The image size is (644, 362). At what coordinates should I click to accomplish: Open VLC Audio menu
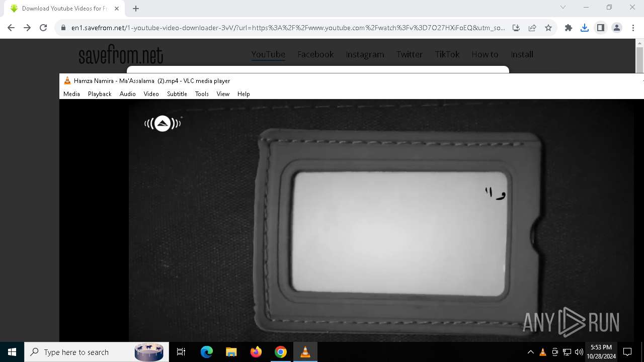pos(128,94)
